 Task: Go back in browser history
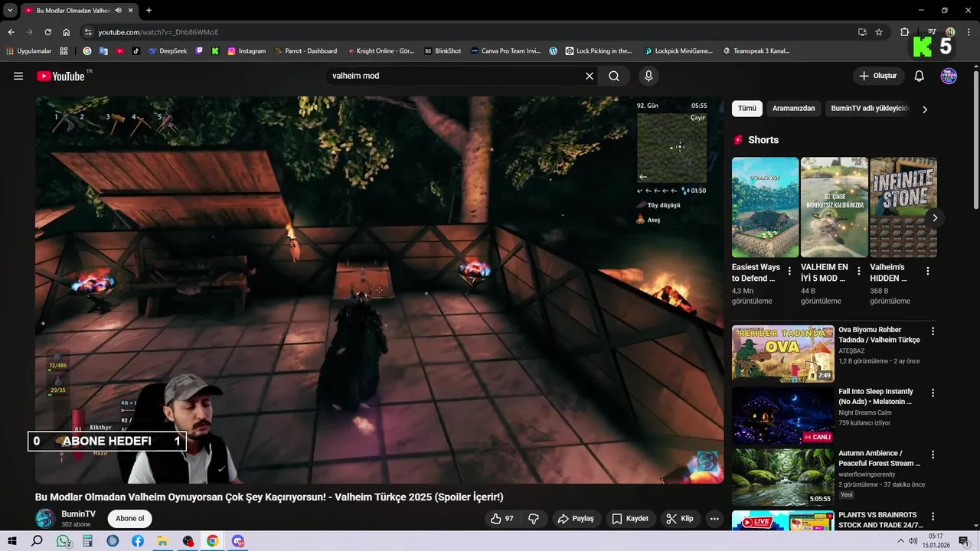tap(11, 32)
